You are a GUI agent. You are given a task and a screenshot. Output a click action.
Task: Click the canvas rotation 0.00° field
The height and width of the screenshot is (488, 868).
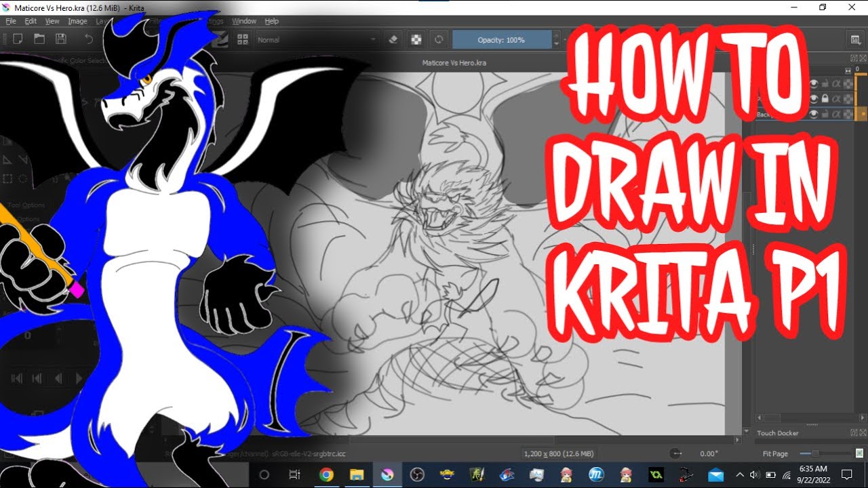(709, 453)
